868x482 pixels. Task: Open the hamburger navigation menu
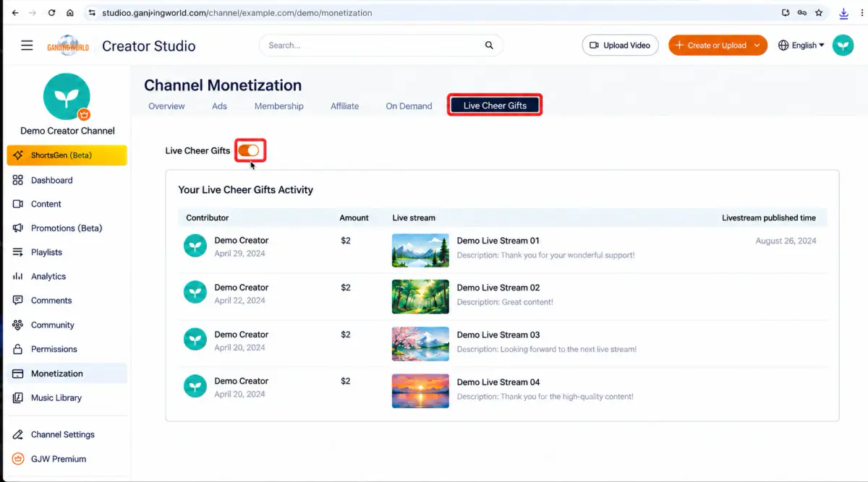27,46
